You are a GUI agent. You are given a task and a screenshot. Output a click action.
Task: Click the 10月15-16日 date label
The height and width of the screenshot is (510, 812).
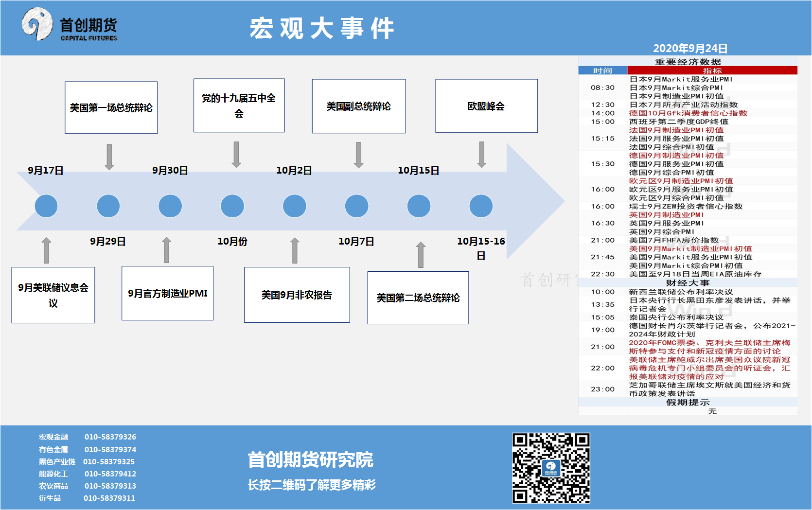pyautogui.click(x=481, y=248)
